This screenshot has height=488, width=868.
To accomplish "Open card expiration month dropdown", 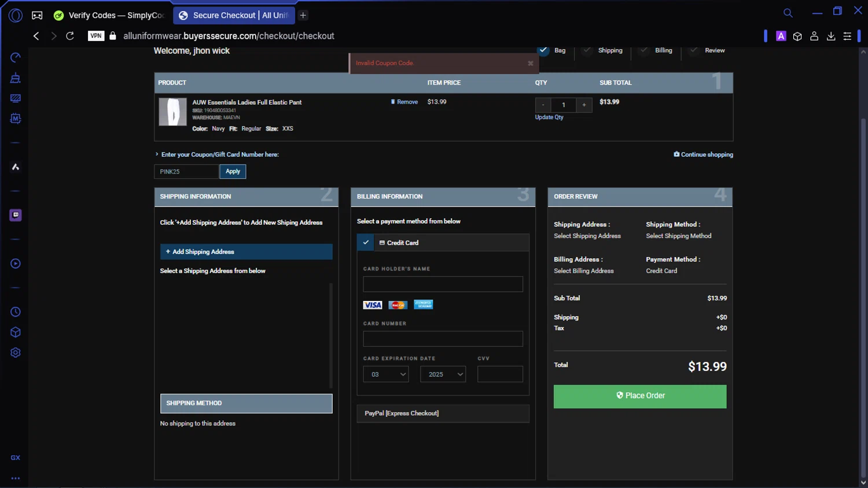I will click(x=386, y=375).
